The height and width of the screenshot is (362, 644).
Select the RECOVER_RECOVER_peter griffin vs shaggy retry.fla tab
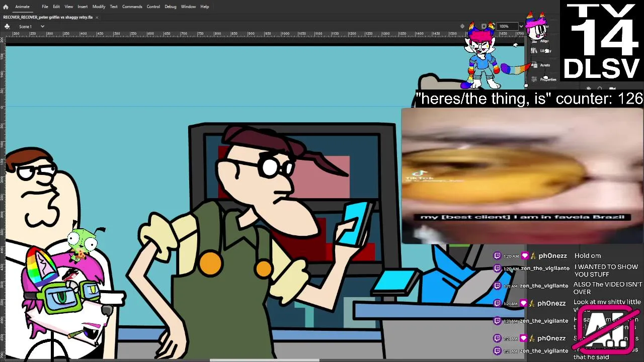pyautogui.click(x=48, y=17)
